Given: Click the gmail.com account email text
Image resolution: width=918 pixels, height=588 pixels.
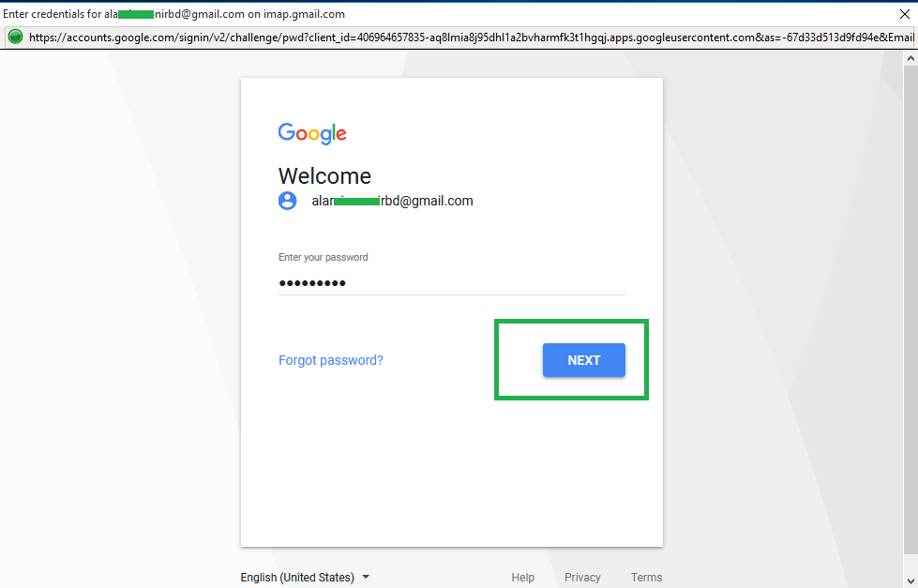Looking at the screenshot, I should (392, 201).
